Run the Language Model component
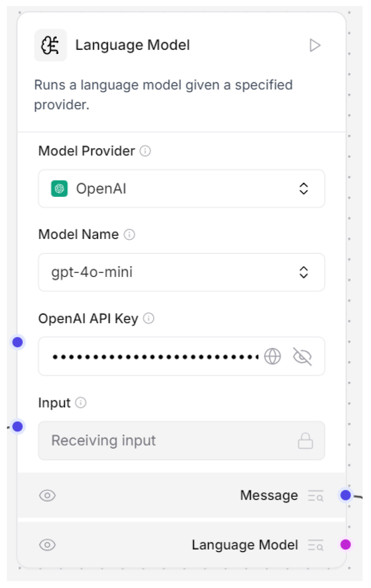The height and width of the screenshot is (588, 371). (315, 45)
